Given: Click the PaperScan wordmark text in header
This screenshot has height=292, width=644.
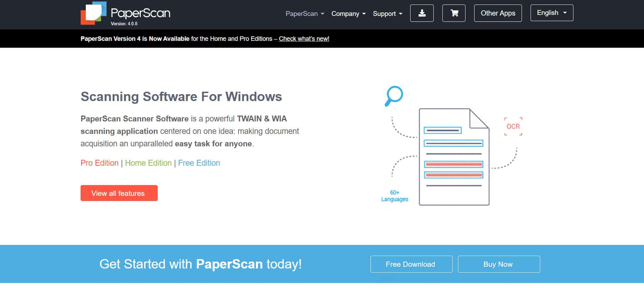Looking at the screenshot, I should (x=140, y=13).
